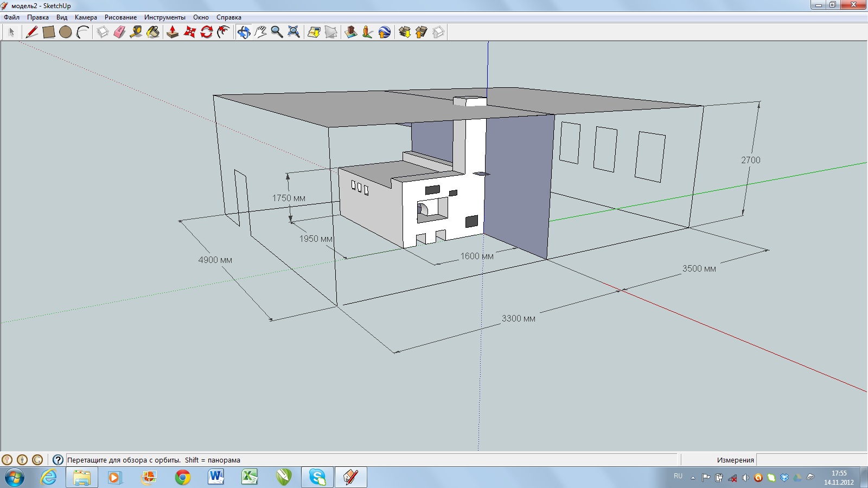Image resolution: width=868 pixels, height=488 pixels.
Task: Open Google Chrome from the taskbar
Action: [x=183, y=477]
